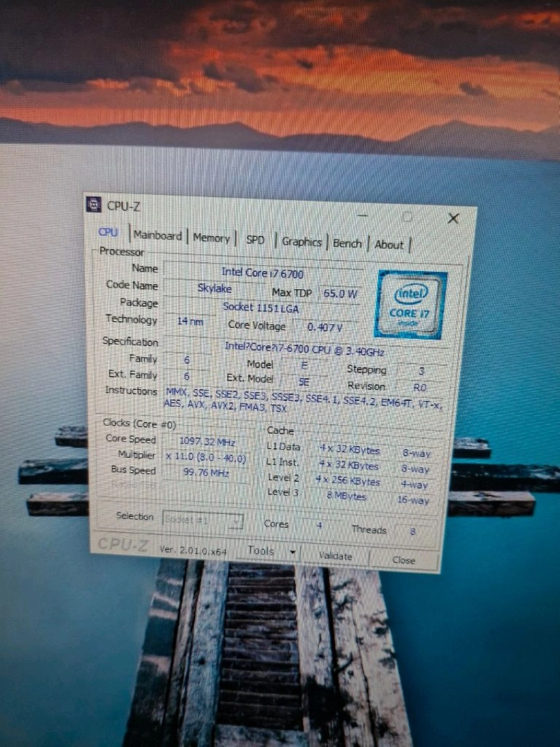560x747 pixels.
Task: Click the Package value Socket 1151 LGA
Action: point(261,308)
